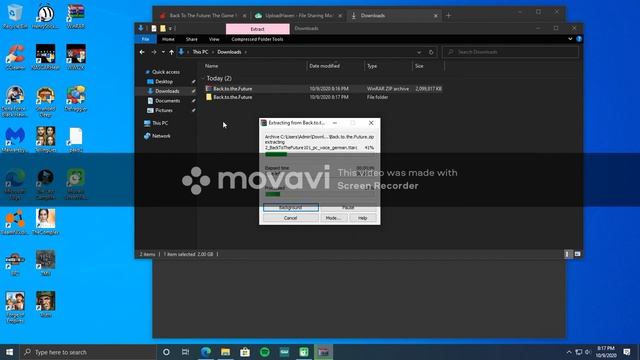This screenshot has width=640, height=360.
Task: Open recent locations dropdown in Explorer
Action: click(163, 52)
